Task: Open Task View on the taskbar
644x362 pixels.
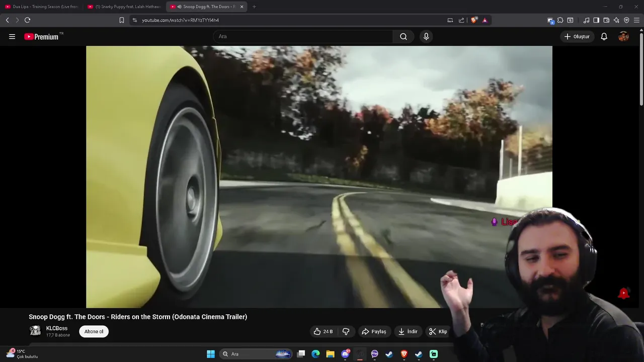Action: click(x=301, y=354)
